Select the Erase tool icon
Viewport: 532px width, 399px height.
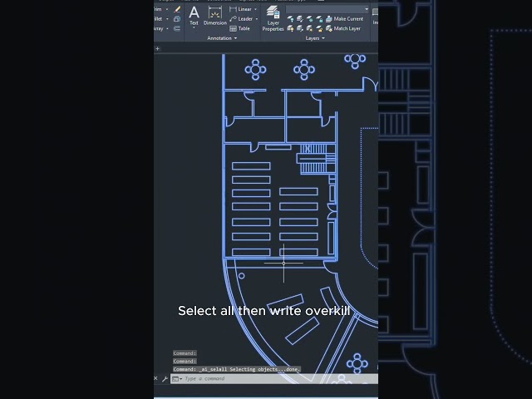pos(177,9)
